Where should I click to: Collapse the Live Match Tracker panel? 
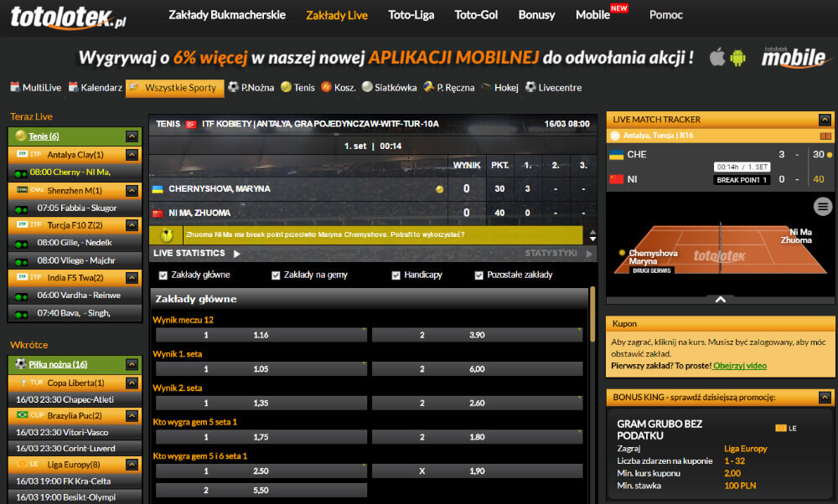[x=825, y=120]
